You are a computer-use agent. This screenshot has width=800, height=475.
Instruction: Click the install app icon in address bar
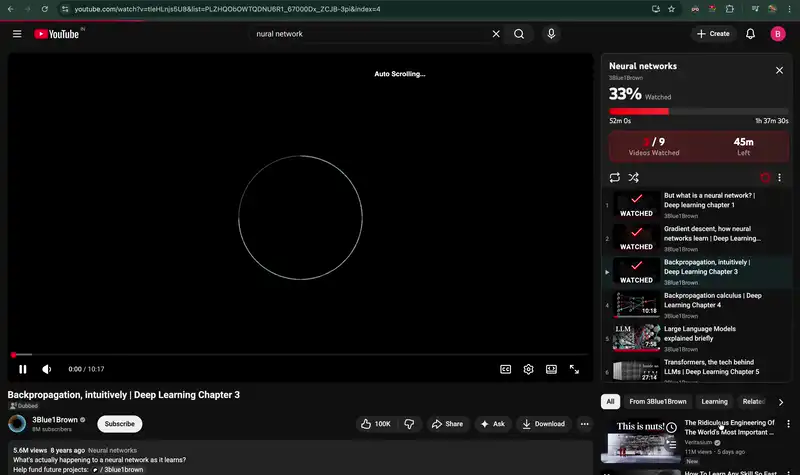pyautogui.click(x=656, y=9)
